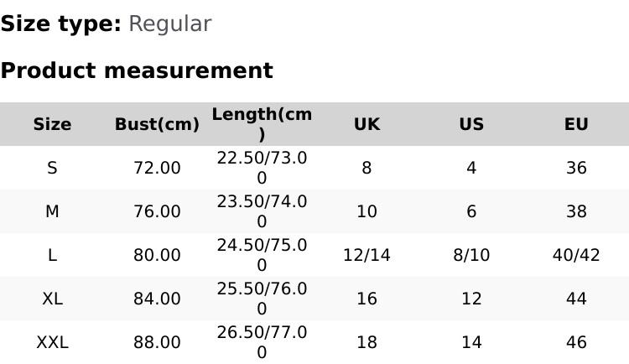Select the 26.50/77.00 length cell

click(x=262, y=342)
